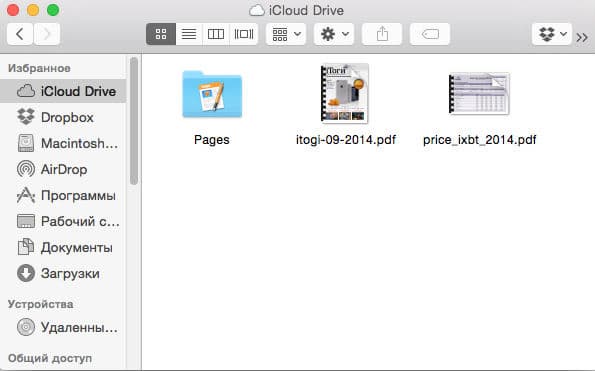The height and width of the screenshot is (371, 595).
Task: Click the itogi-09-2014.pdf file name
Action: coord(346,140)
